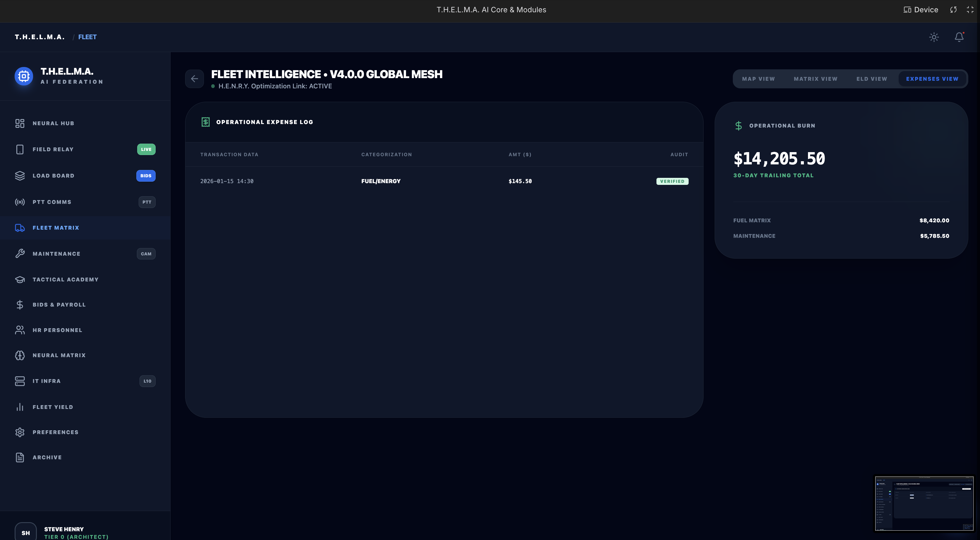Select the ELD View tab
The image size is (980, 540).
click(x=871, y=79)
